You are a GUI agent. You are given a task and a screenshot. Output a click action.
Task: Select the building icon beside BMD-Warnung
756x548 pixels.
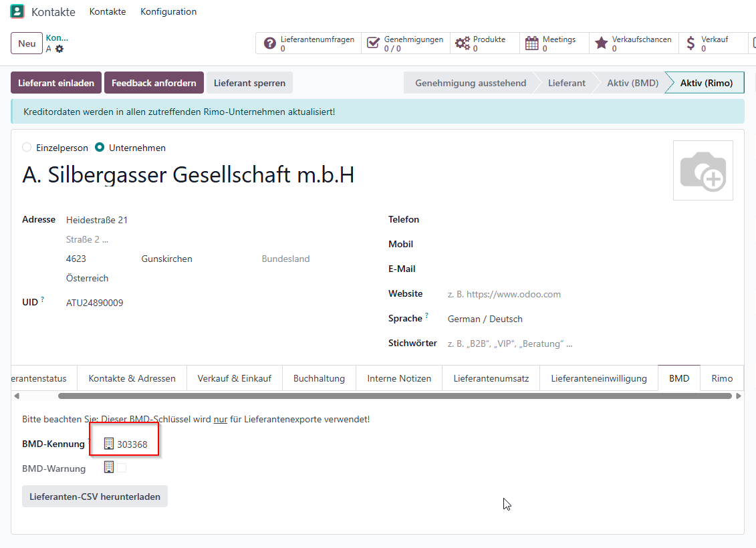(x=109, y=467)
